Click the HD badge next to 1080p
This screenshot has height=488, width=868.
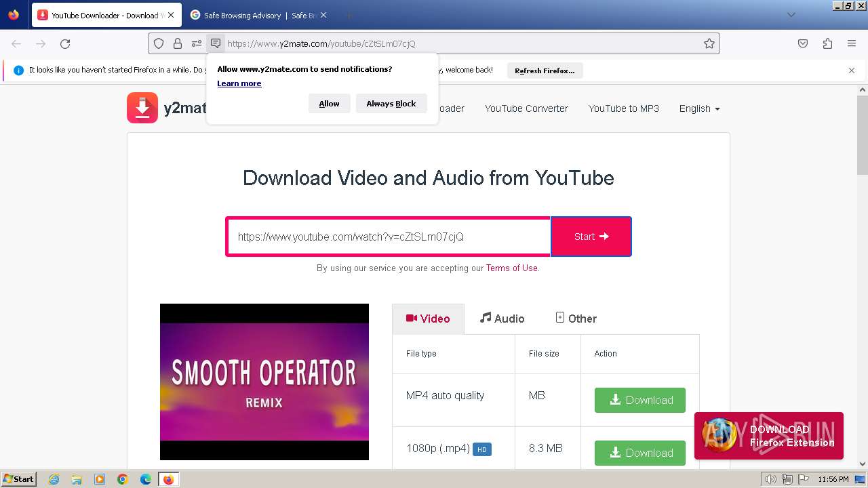482,449
